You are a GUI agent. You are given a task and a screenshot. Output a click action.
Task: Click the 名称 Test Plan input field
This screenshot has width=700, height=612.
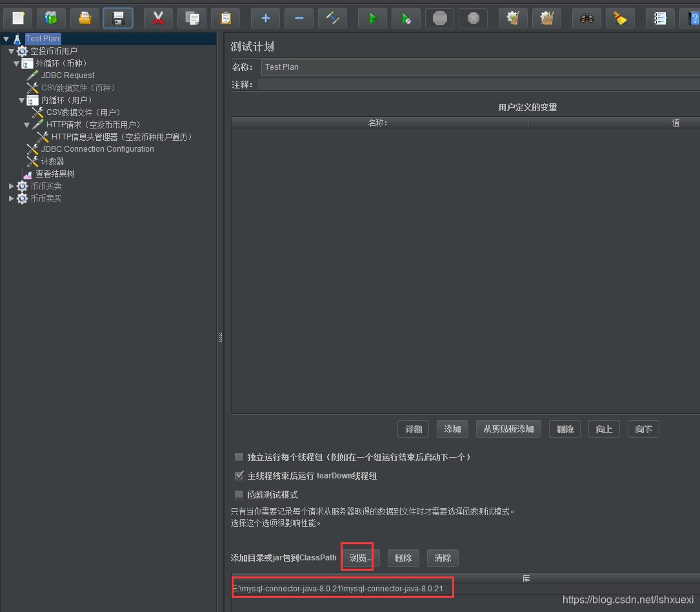[x=481, y=67]
